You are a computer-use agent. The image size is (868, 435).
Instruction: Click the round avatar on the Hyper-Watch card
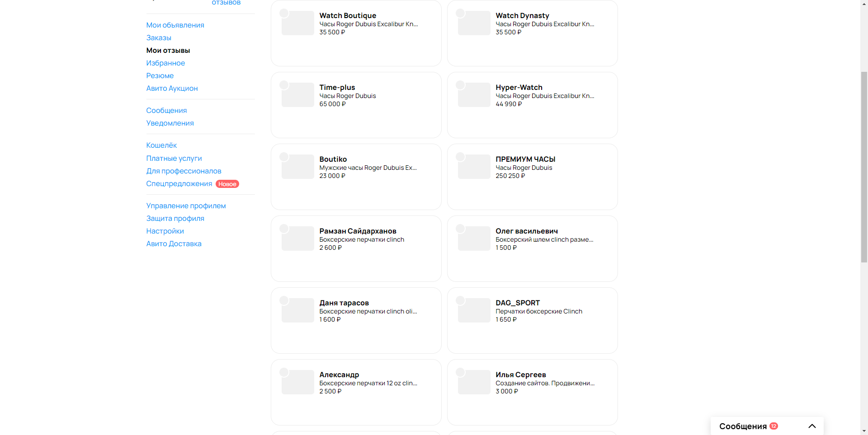point(460,85)
